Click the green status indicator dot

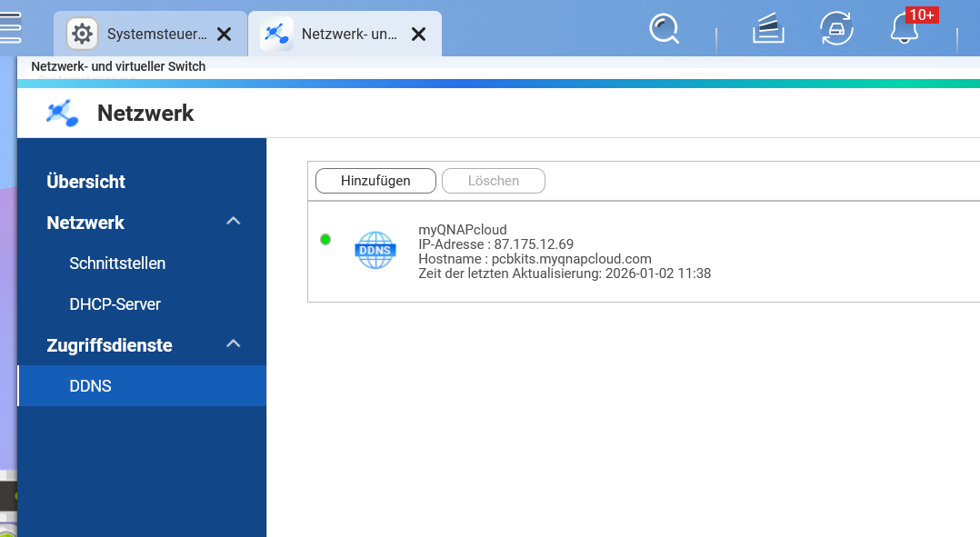coord(325,239)
